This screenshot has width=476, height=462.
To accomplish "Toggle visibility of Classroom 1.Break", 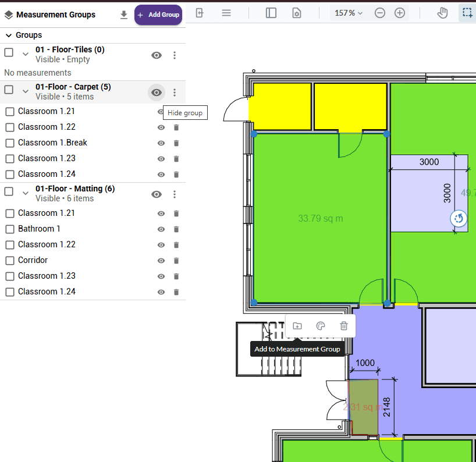I will [x=161, y=143].
